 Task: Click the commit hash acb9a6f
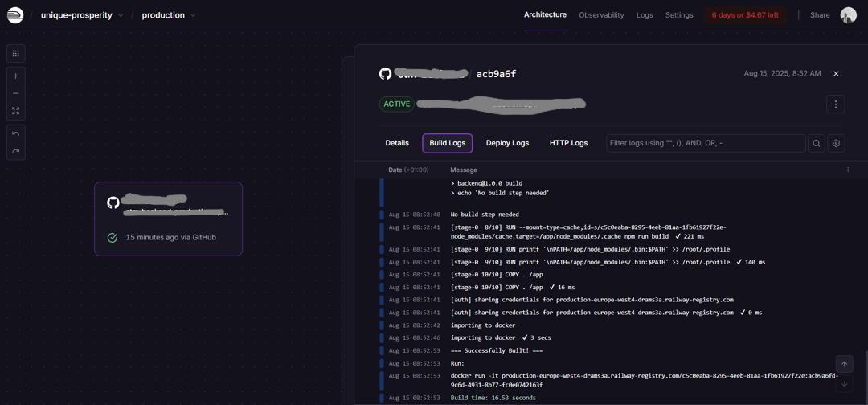click(x=497, y=74)
